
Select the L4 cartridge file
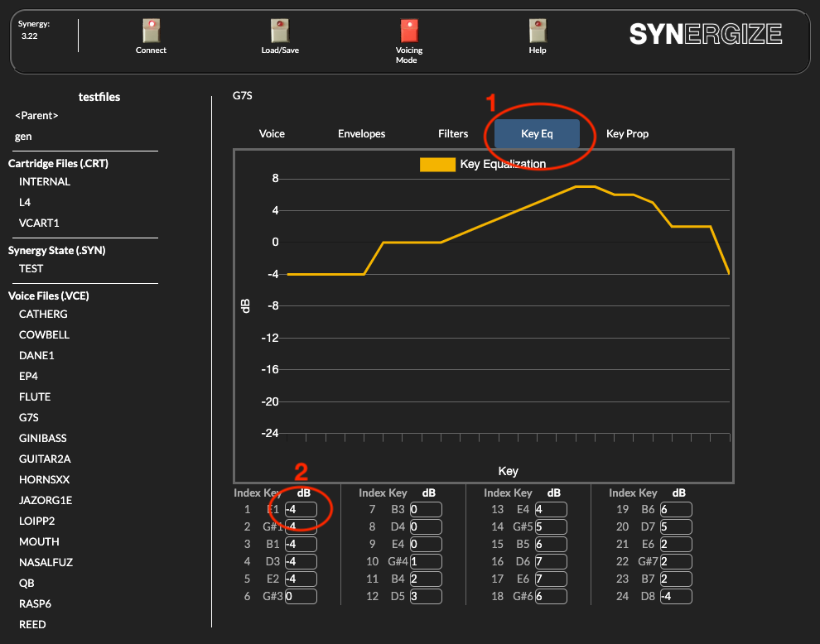tap(25, 202)
